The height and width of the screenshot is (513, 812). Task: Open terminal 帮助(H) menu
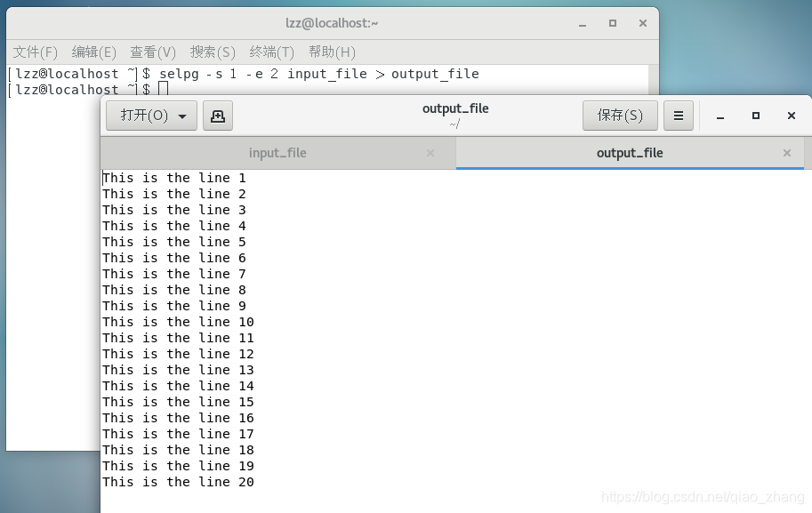332,52
